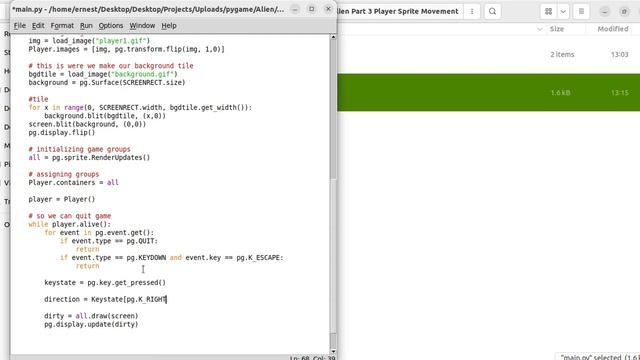Click IDLE editor scrollbar down arrow
Image resolution: width=640 pixels, height=360 pixels.
(333, 351)
